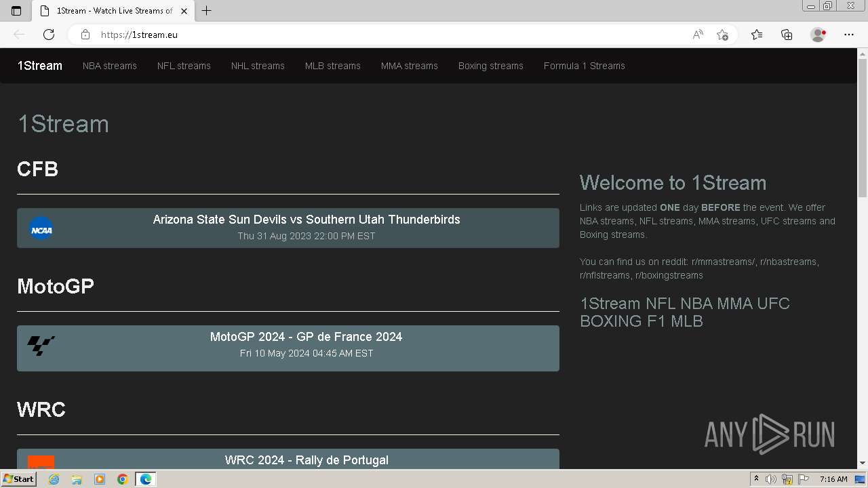Open MMA streams menu item

pos(410,66)
